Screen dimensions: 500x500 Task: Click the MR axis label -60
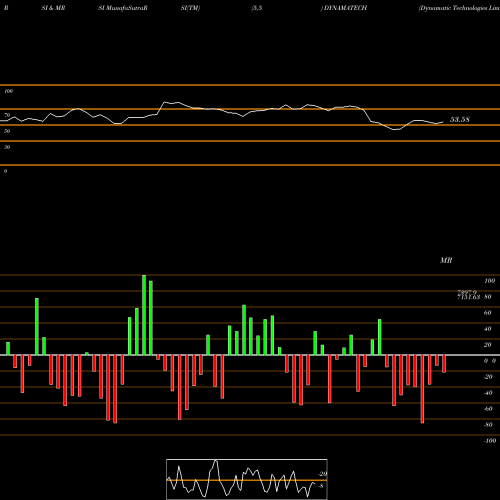point(488,409)
